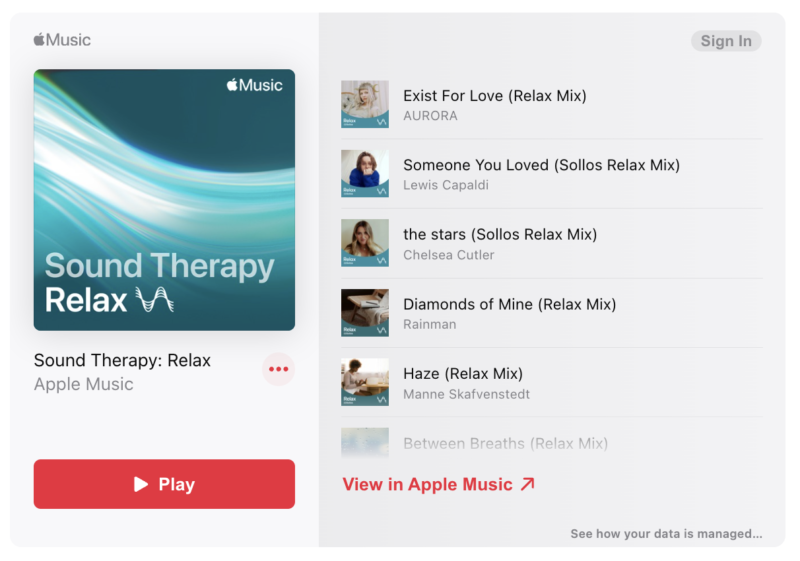
Task: Click the Diamonds of Mine album thumbnail
Action: (x=365, y=313)
